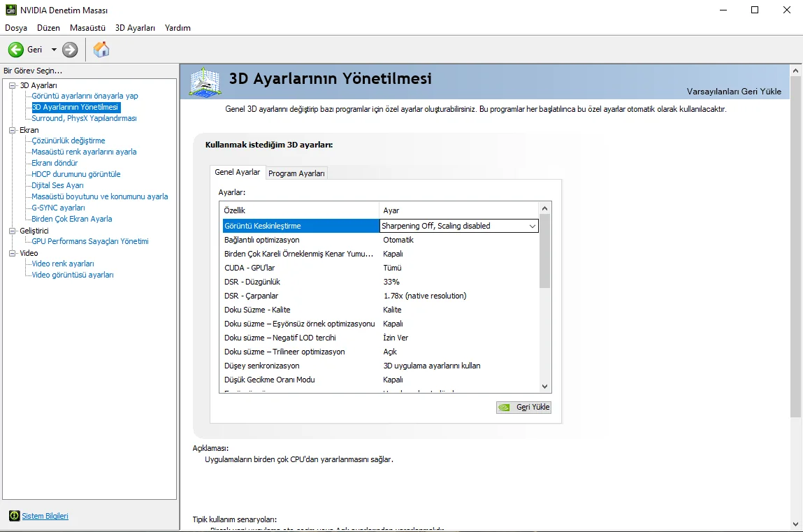Collapse the 3D Ayarları tree node
The image size is (803, 532).
tap(13, 85)
